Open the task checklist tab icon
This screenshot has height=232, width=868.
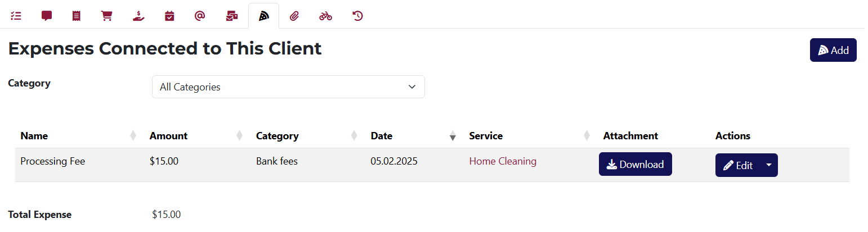click(x=16, y=16)
